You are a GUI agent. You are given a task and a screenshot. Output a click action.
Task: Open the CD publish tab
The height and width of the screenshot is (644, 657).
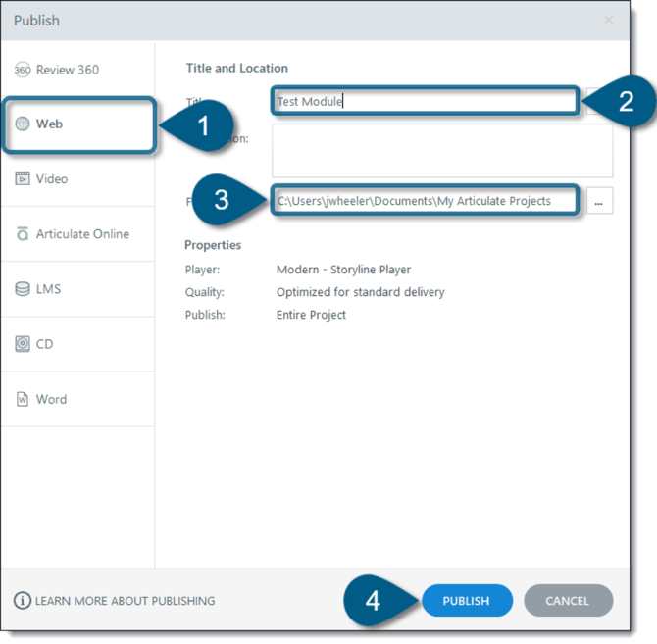coord(77,344)
